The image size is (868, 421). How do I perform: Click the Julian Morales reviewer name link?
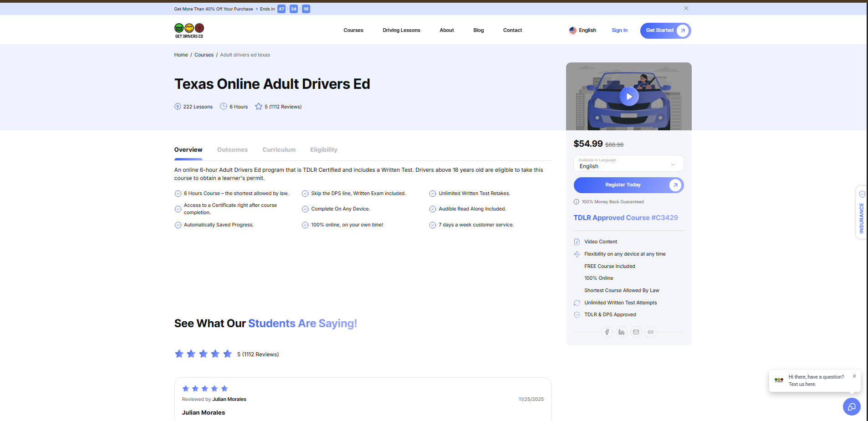(229, 399)
